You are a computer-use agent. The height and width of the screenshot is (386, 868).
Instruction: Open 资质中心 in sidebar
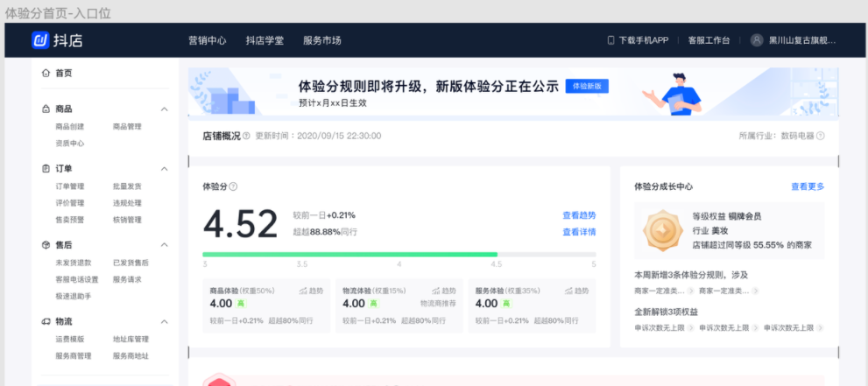[70, 144]
